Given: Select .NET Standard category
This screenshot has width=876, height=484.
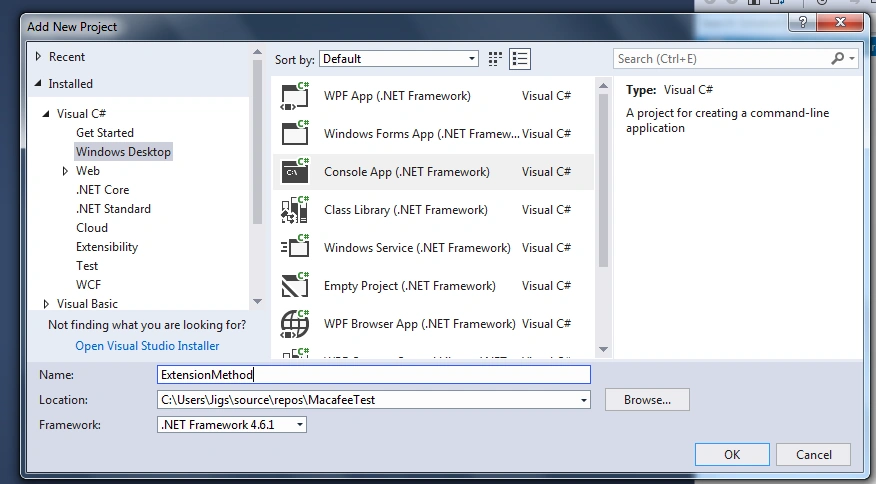Looking at the screenshot, I should 113,209.
